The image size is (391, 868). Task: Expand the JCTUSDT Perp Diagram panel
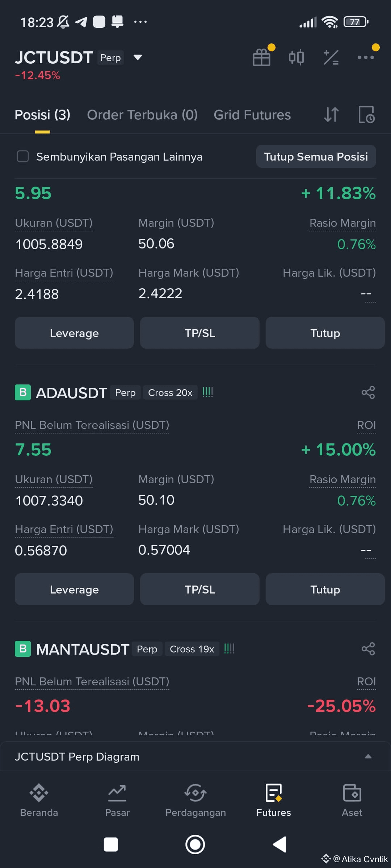(x=195, y=757)
